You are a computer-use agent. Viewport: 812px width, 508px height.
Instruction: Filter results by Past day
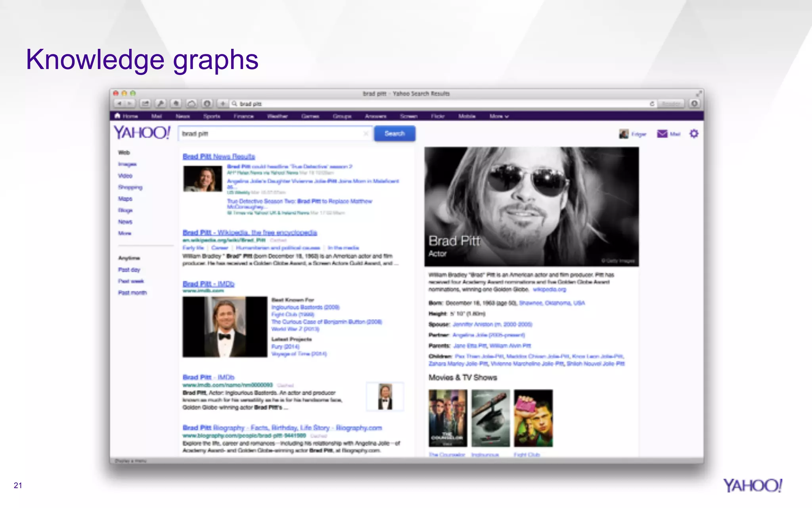click(129, 270)
